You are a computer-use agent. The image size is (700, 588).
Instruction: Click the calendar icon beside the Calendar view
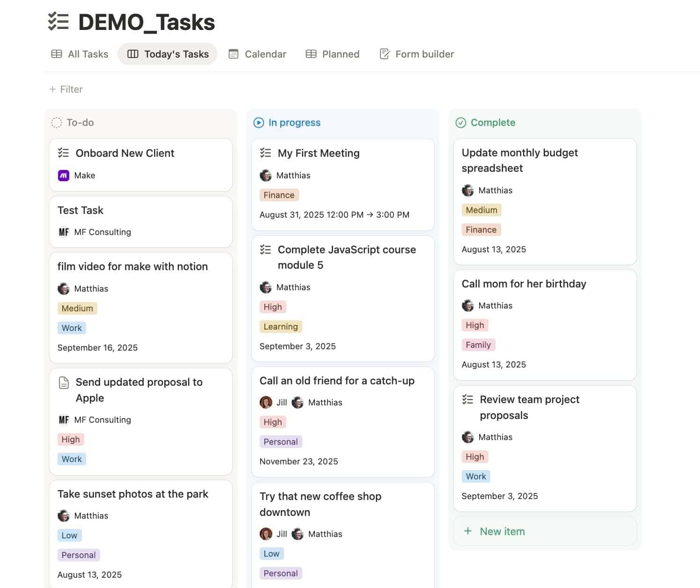coord(233,54)
